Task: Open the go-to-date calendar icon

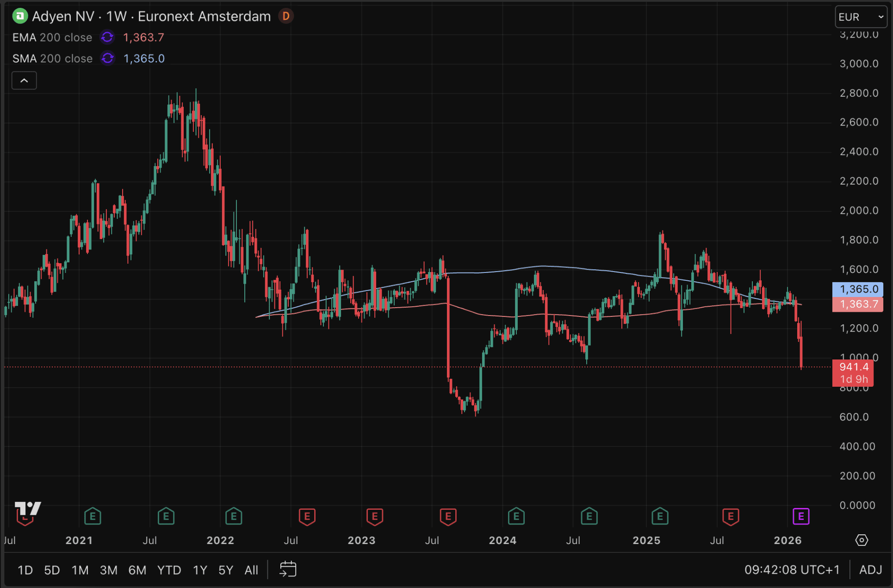Action: (288, 569)
